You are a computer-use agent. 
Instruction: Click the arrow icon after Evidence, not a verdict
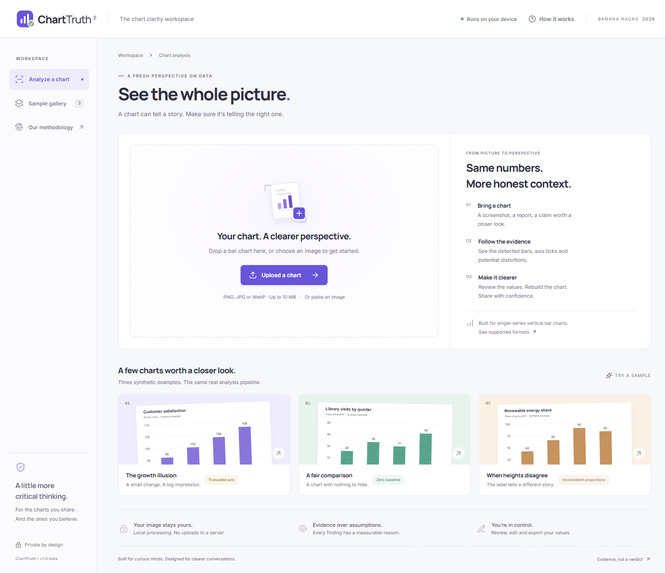coord(648,559)
